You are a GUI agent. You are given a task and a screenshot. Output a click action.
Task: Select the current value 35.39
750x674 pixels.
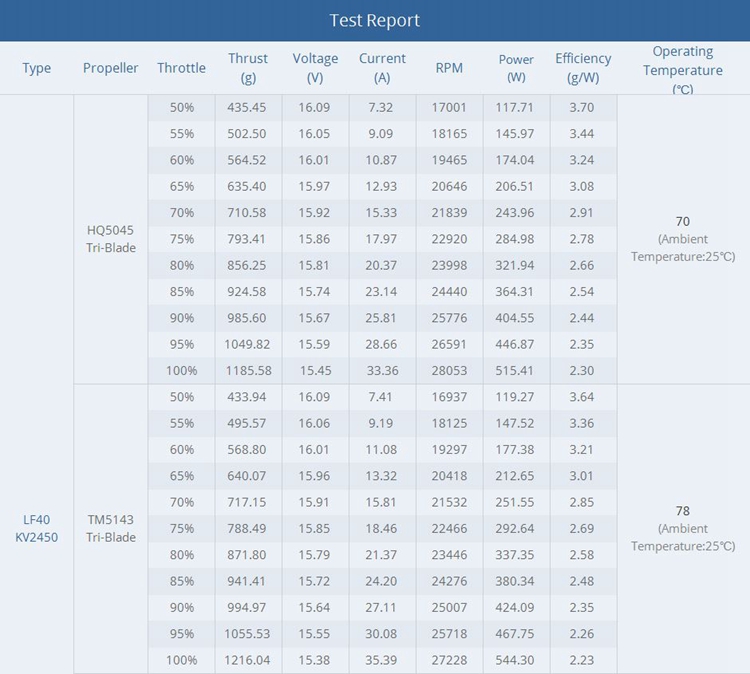tap(382, 660)
